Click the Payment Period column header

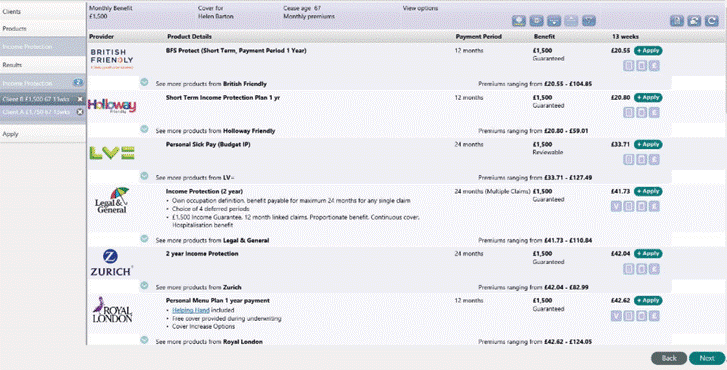pyautogui.click(x=478, y=36)
